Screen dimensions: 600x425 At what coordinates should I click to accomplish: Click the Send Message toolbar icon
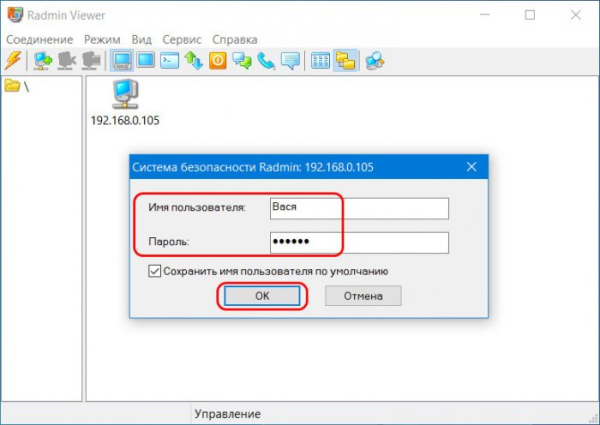tap(290, 61)
